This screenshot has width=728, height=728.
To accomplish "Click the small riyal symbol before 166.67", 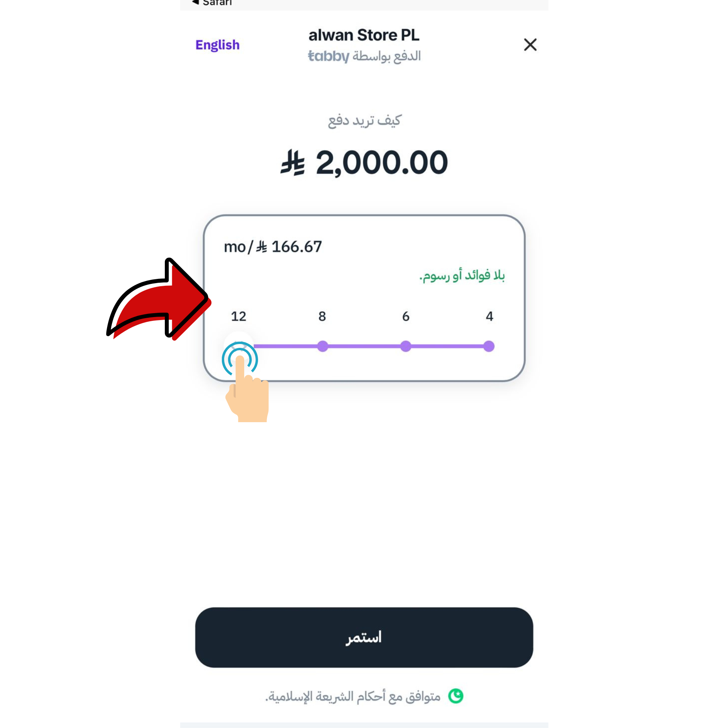I will (262, 247).
